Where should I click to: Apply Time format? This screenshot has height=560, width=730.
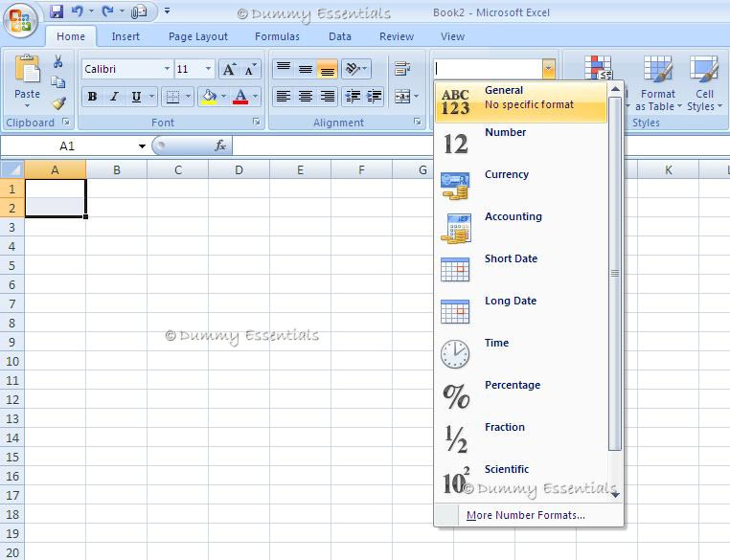tap(521, 354)
